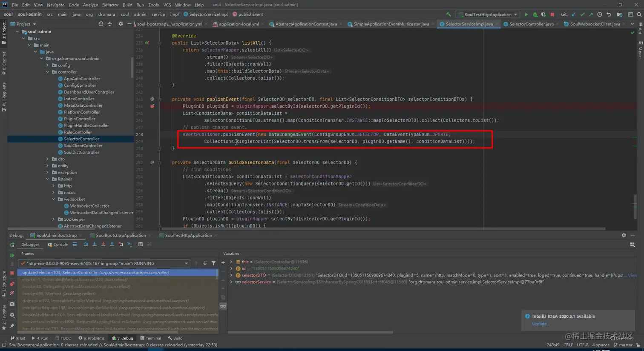Click Force Step Into red arrow icon
Viewport: 644px width, 351px height.
103,244
